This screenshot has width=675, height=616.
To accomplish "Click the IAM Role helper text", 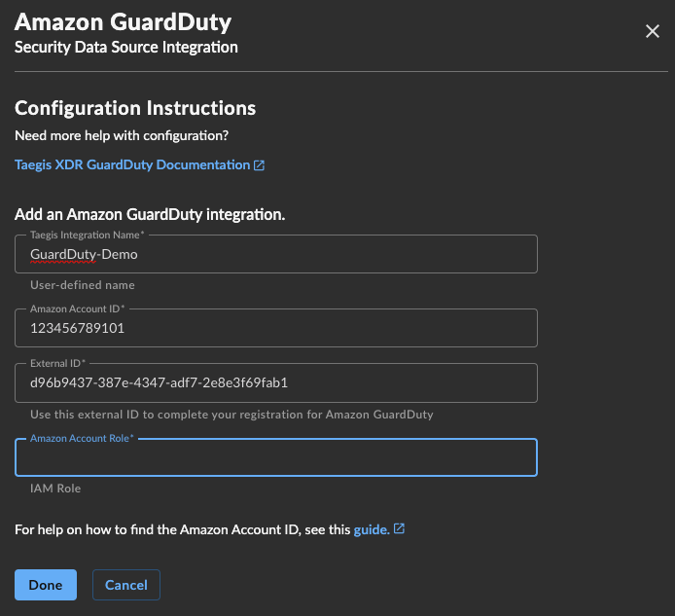I will (x=55, y=489).
